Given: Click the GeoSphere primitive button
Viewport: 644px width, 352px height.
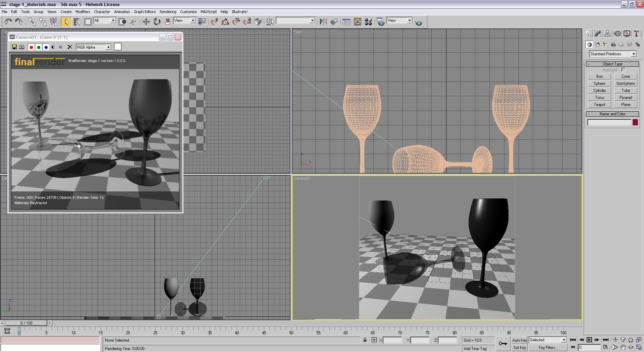Looking at the screenshot, I should click(626, 83).
